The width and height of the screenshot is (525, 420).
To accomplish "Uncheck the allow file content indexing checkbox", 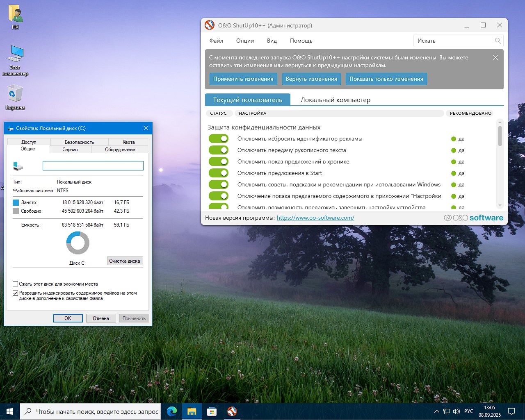I will 16,293.
